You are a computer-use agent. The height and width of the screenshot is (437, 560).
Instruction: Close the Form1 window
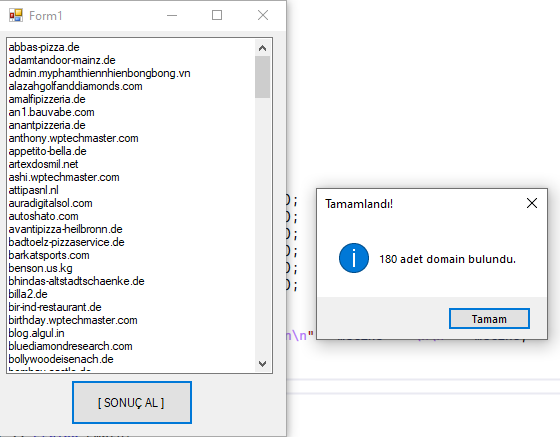(x=263, y=15)
